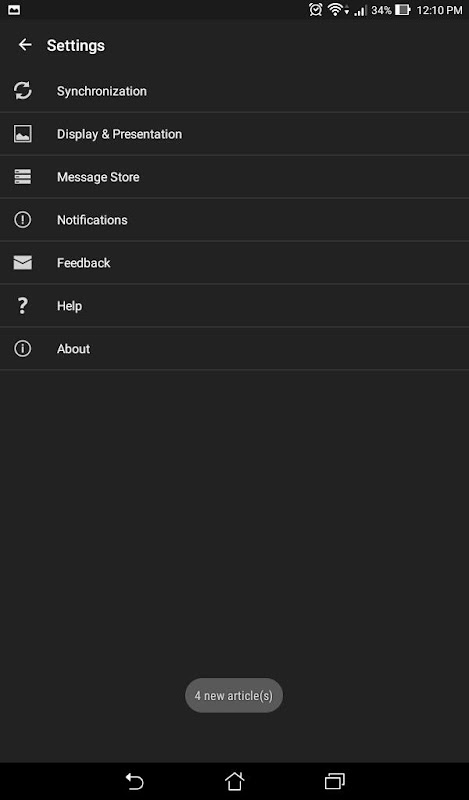Tap the Message Store storage icon

[x=22, y=177]
